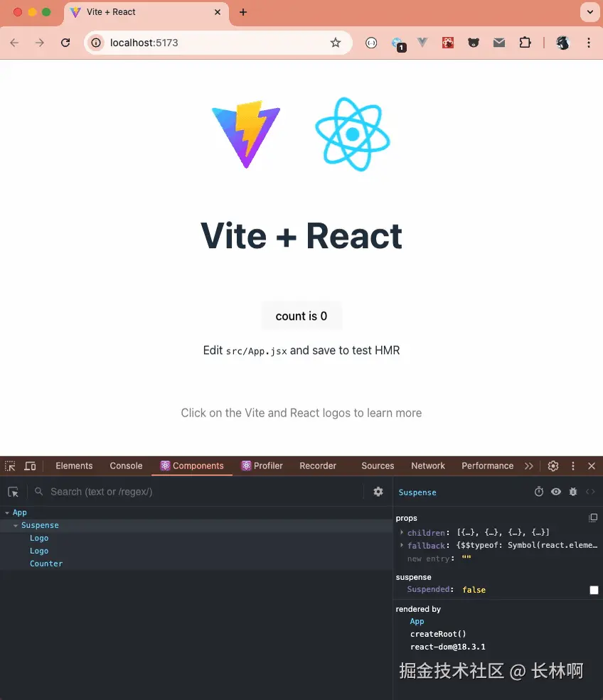Open React DevTools view settings gear
This screenshot has width=603, height=700.
(x=378, y=492)
